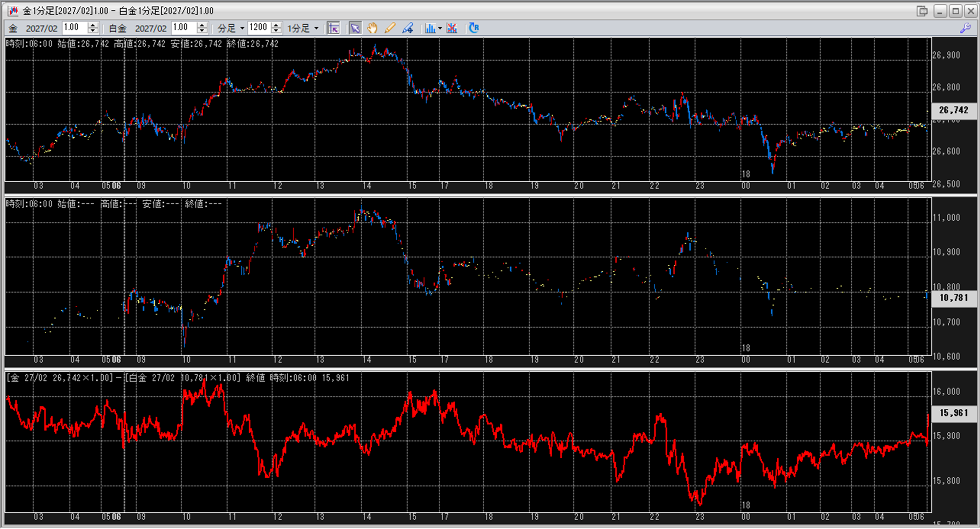Click the 白金 2027/02 contract label
The width and height of the screenshot is (980, 529).
[138, 28]
